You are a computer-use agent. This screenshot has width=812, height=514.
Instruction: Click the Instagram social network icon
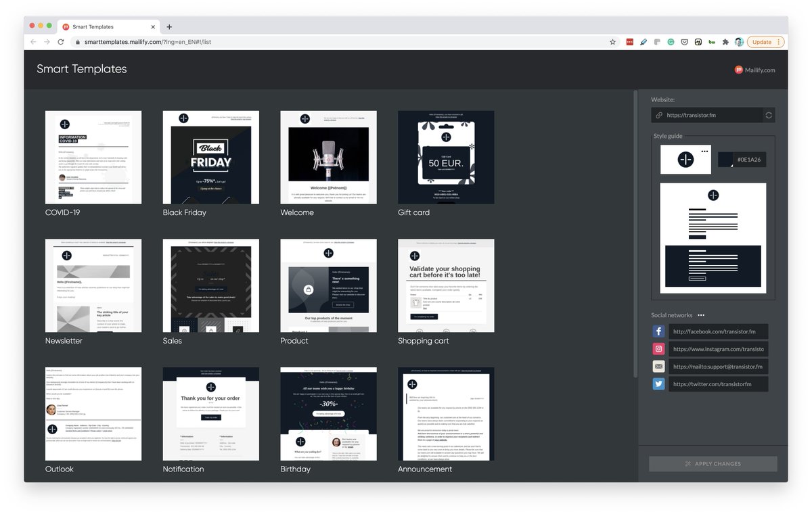pyautogui.click(x=658, y=349)
